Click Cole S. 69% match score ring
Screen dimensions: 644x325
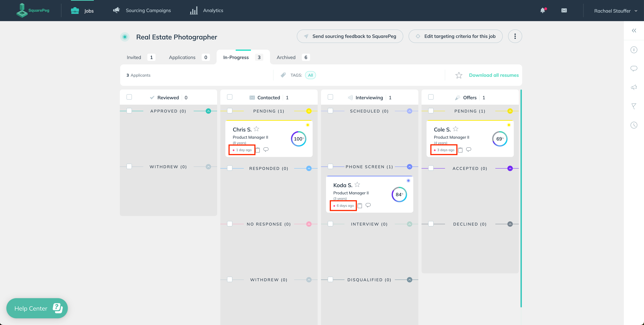point(500,139)
